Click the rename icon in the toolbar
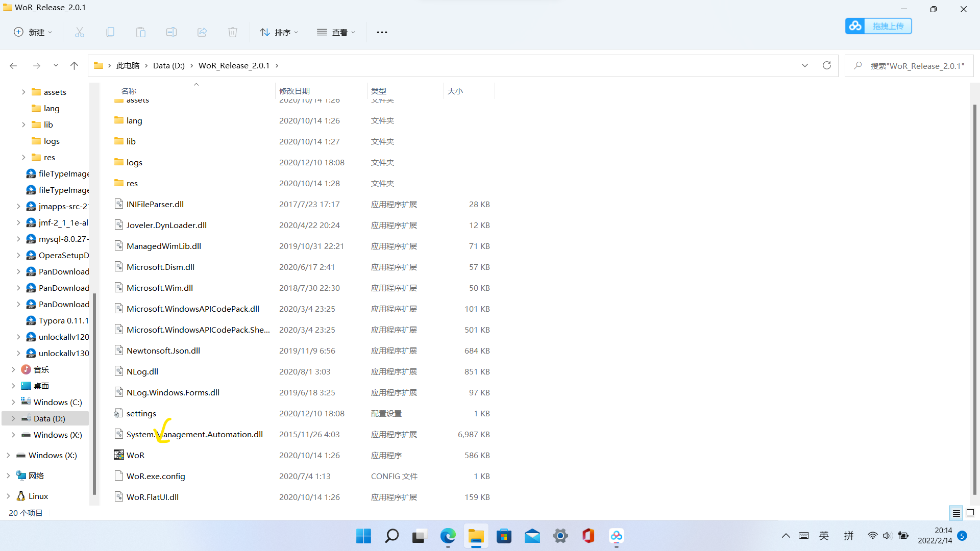The width and height of the screenshot is (980, 551). 171,32
